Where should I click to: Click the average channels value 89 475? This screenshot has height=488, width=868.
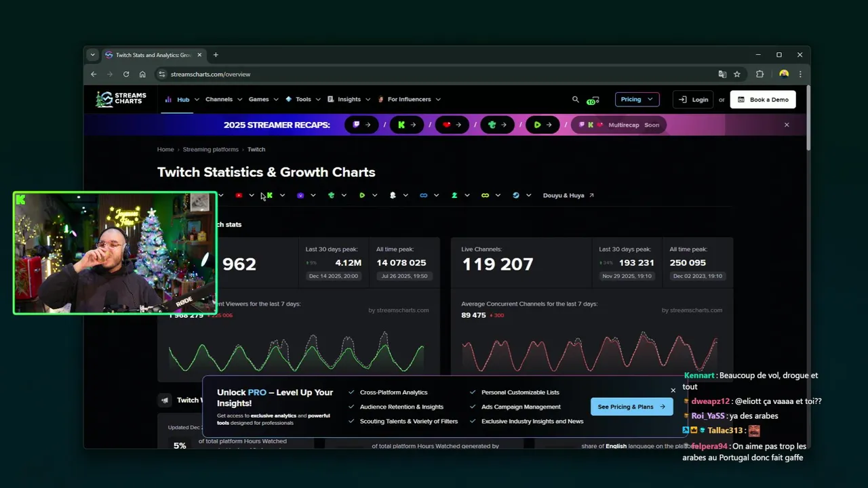point(473,315)
